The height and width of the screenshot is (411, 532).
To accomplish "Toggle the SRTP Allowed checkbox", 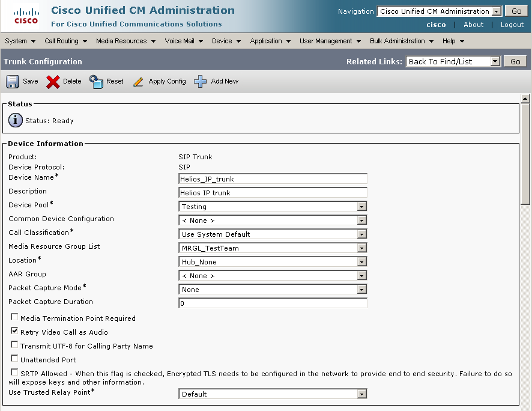I will tap(14, 373).
